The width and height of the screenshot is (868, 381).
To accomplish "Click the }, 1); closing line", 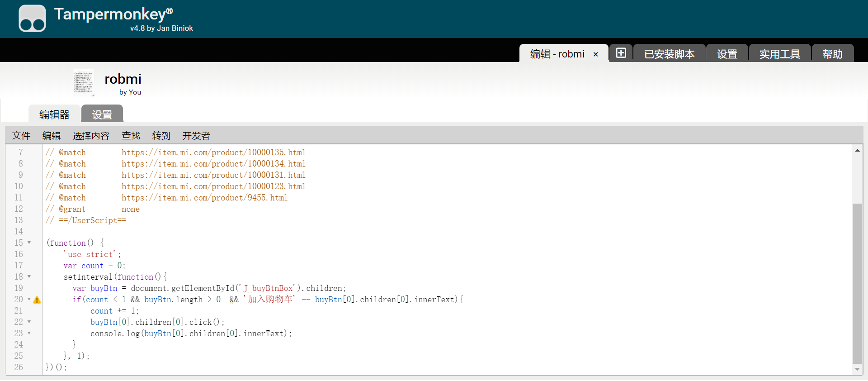I will [x=76, y=356].
